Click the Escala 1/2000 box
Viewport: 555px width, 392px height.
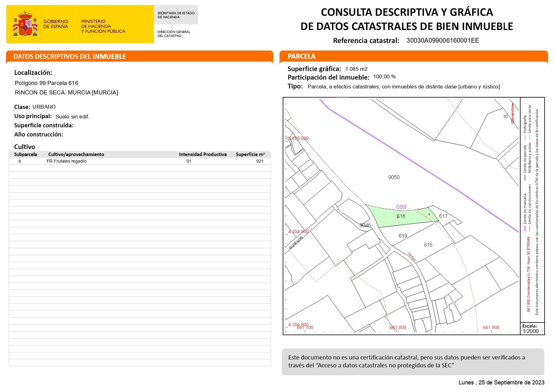coord(532,328)
